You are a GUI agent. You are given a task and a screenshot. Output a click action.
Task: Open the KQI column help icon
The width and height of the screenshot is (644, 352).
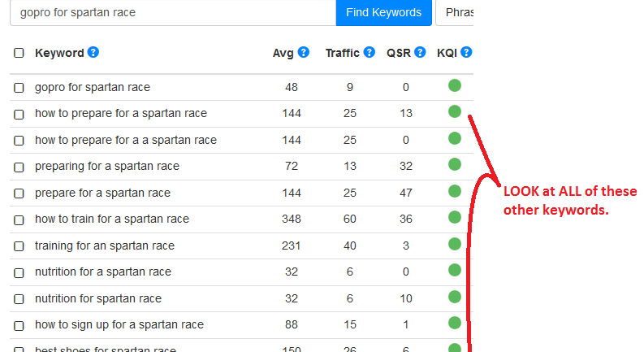[x=466, y=52]
